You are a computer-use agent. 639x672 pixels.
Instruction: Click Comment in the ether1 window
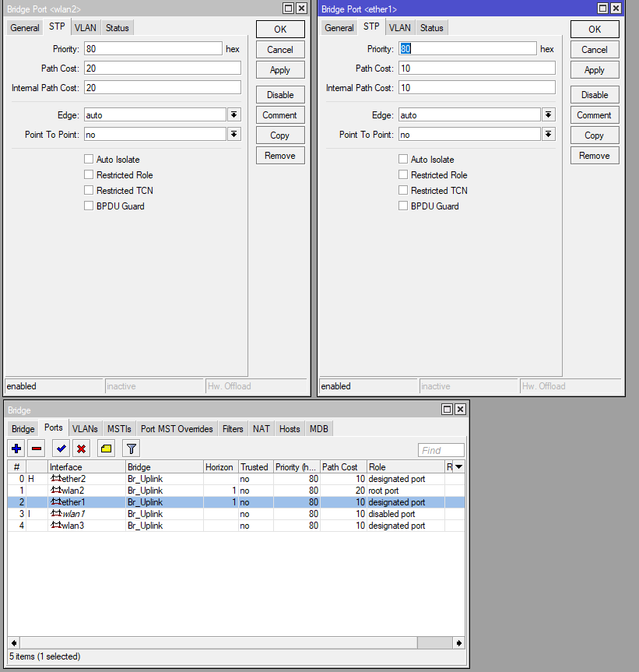click(x=595, y=115)
